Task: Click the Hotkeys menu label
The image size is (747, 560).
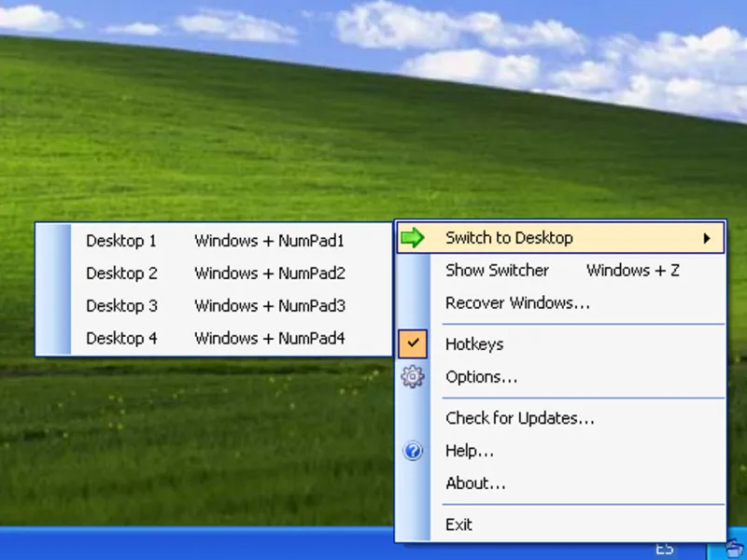Action: click(474, 343)
